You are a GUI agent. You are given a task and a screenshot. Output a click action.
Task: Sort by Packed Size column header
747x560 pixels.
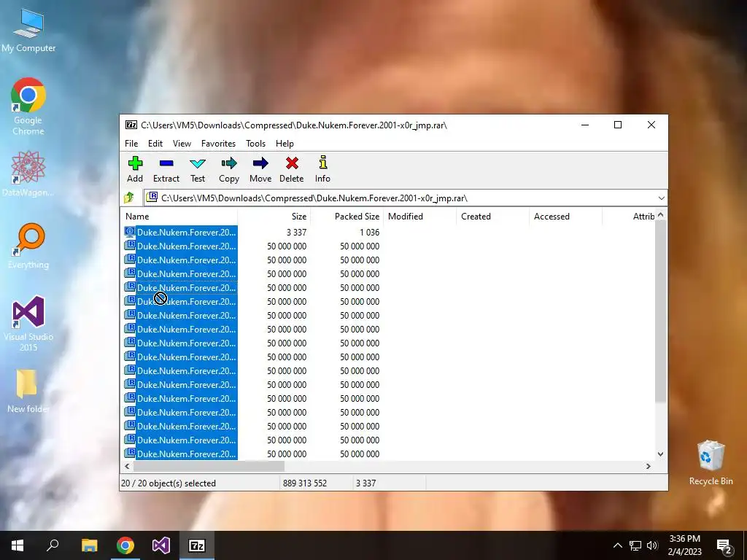347,216
